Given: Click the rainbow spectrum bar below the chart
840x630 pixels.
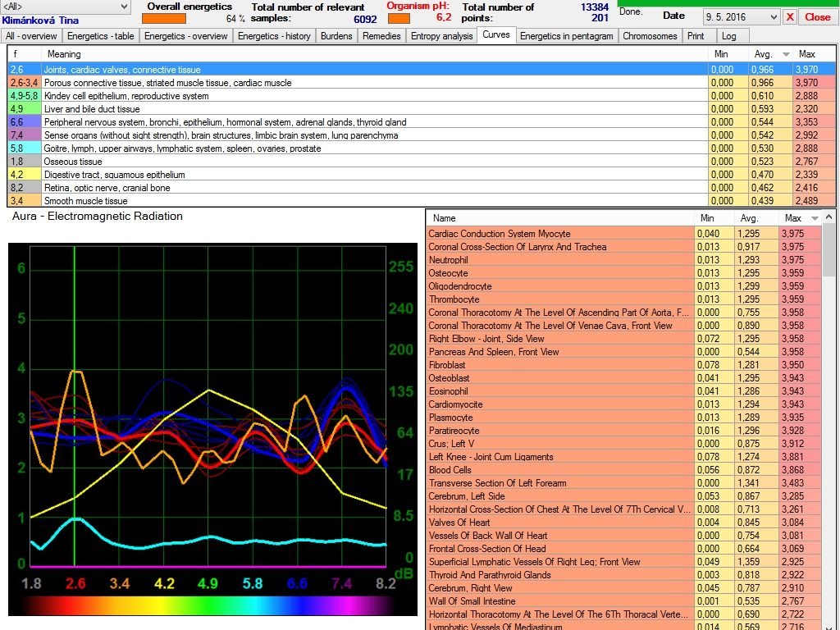Looking at the screenshot, I should [x=208, y=605].
